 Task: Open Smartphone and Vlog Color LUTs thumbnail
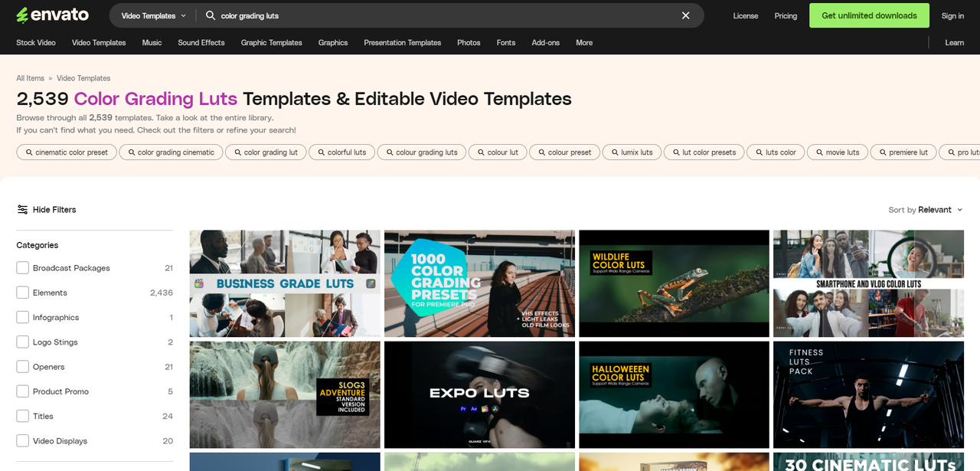tap(868, 283)
